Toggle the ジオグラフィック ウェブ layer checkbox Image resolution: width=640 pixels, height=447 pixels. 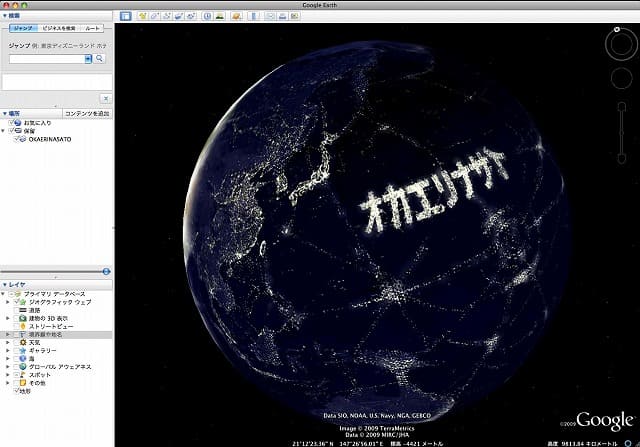[16, 302]
